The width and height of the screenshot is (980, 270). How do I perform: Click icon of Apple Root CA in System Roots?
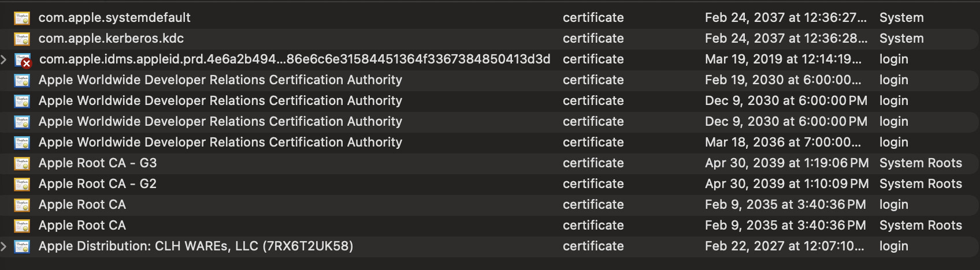(22, 226)
